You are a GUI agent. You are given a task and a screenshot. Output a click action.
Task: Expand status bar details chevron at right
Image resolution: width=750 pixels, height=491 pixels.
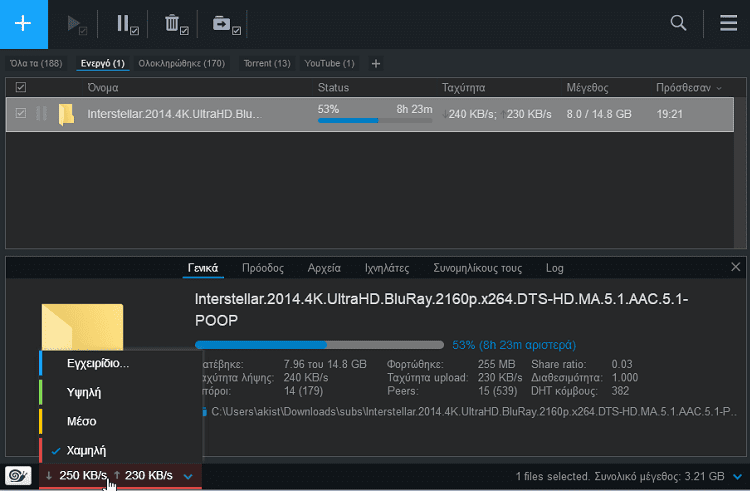[x=737, y=476]
